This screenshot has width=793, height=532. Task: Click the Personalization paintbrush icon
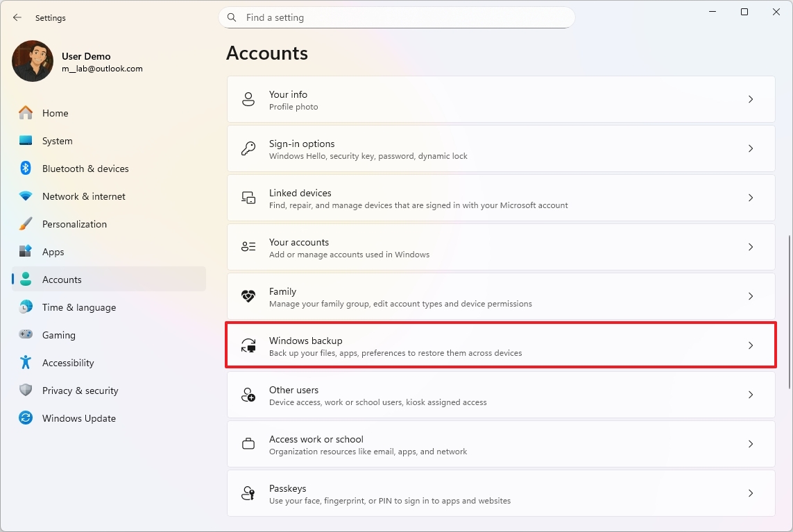coord(26,223)
